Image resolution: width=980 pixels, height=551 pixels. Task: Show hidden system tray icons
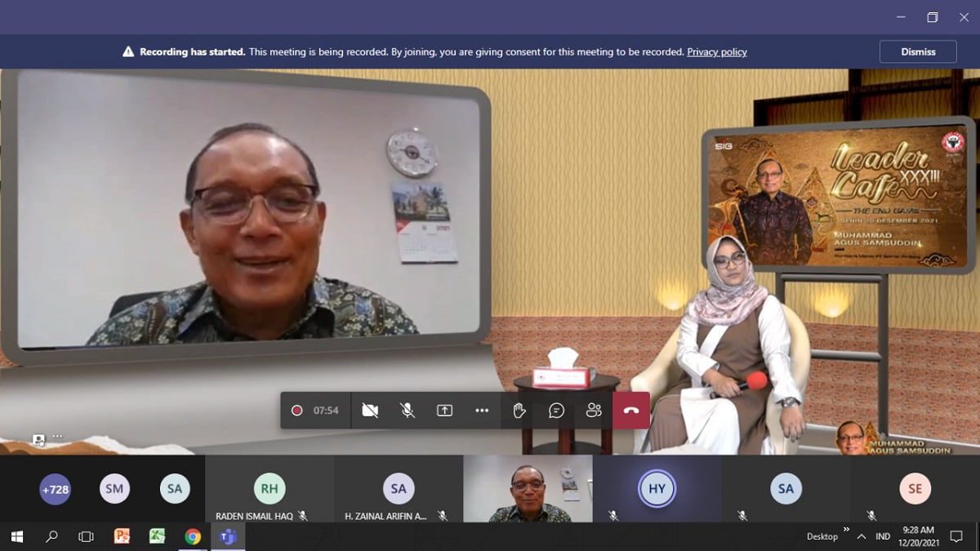(x=861, y=536)
